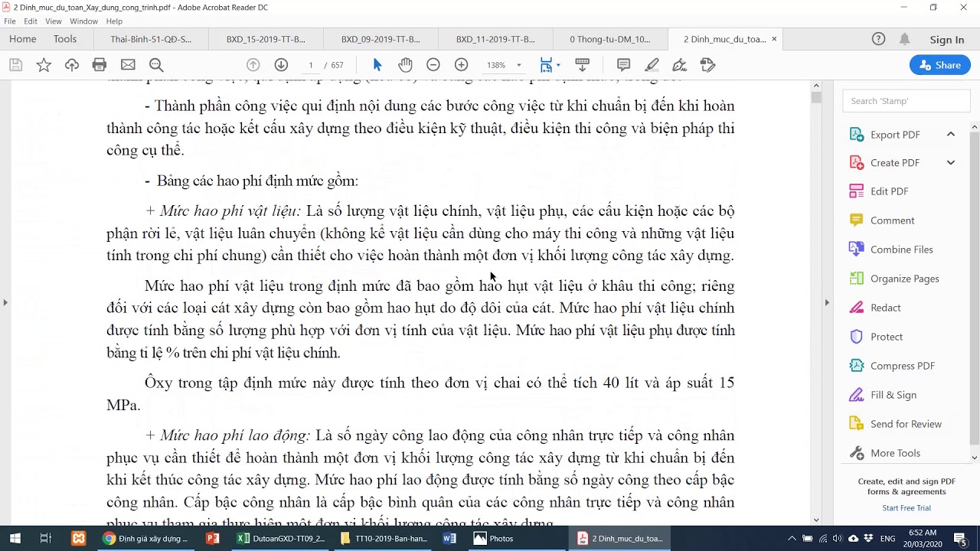Click the Sign In button
This screenshot has height=551, width=980.
point(947,40)
